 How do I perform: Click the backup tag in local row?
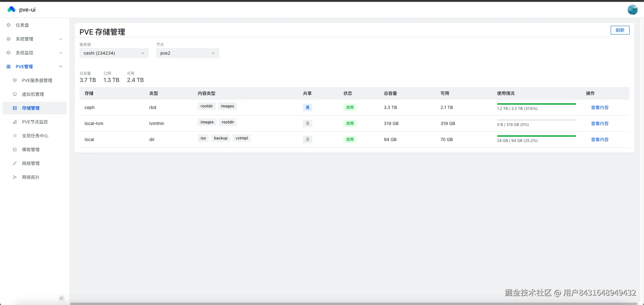pyautogui.click(x=221, y=138)
